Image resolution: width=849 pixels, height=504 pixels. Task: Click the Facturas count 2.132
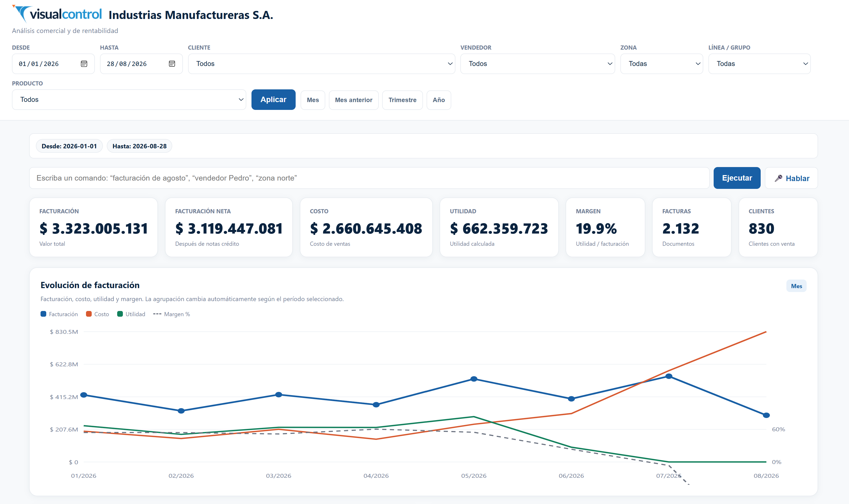pyautogui.click(x=681, y=229)
